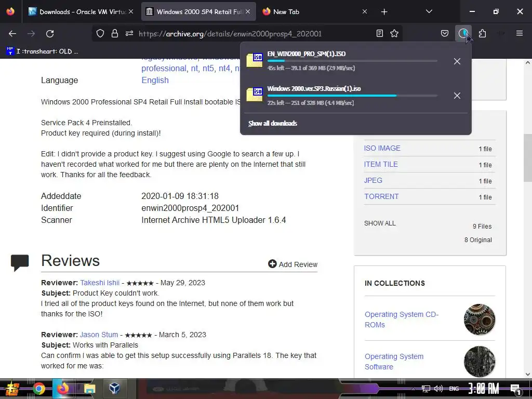Cancel the EN_WIN2000_PRO_SP4(1).ISO download

[x=457, y=61]
